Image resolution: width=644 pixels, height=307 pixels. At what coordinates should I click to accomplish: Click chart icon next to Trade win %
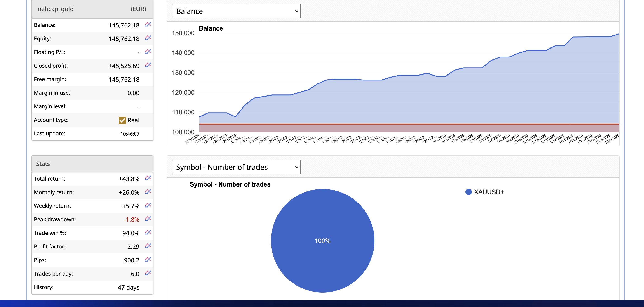pyautogui.click(x=148, y=232)
